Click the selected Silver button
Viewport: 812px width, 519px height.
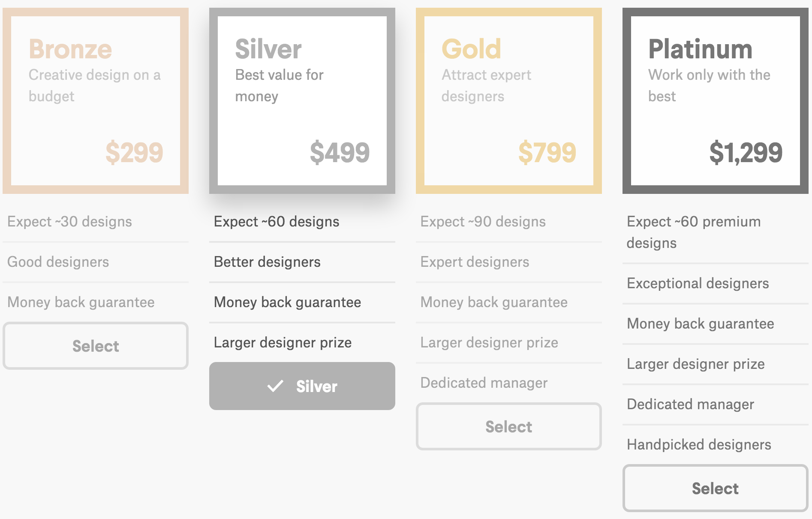(x=302, y=386)
